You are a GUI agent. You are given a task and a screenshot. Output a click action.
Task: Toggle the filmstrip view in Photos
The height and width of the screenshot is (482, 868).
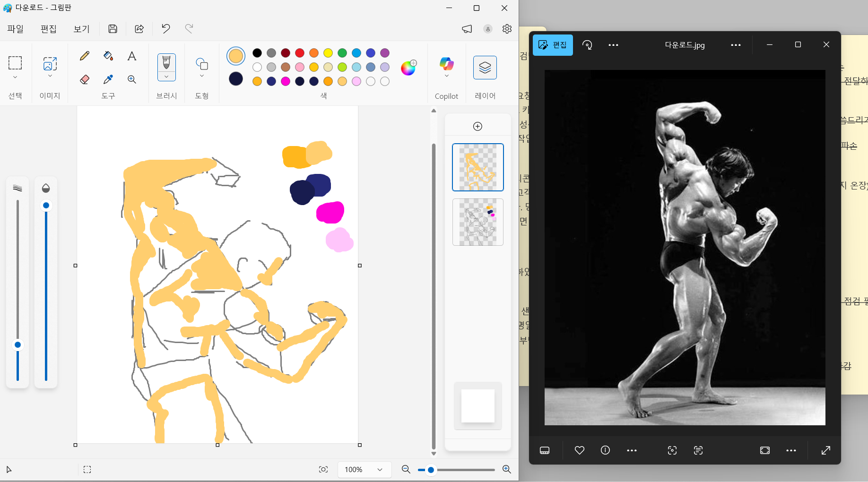tap(545, 450)
